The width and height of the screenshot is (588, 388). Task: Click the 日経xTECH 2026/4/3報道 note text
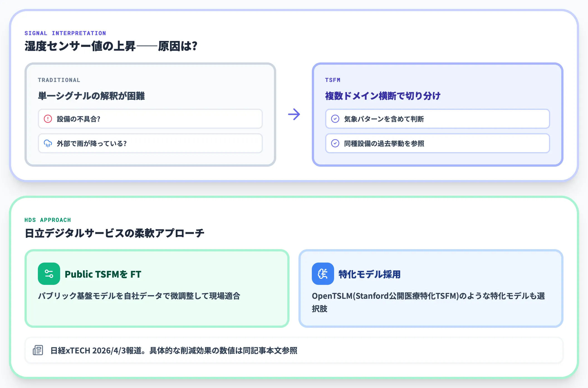[174, 350]
